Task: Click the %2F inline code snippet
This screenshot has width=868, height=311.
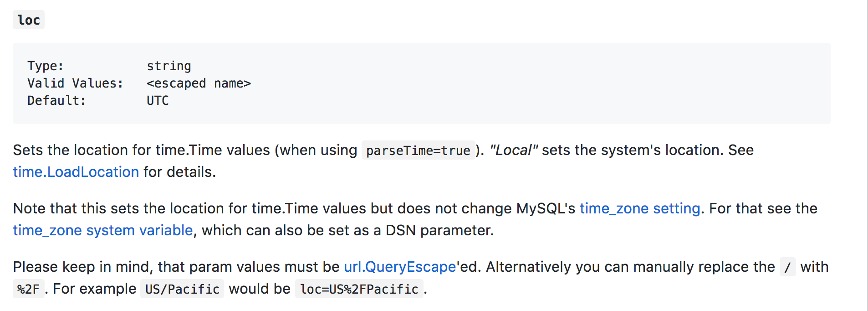Action: point(28,289)
